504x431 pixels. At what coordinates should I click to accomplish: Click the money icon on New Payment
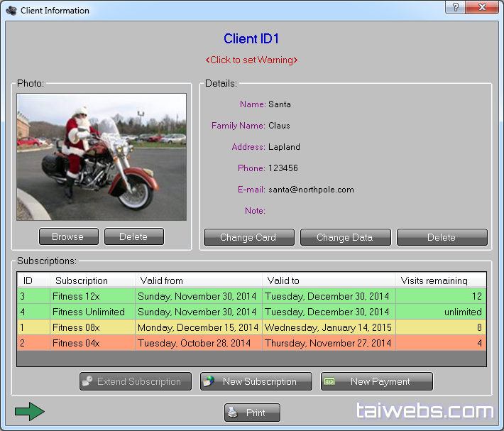(x=329, y=381)
